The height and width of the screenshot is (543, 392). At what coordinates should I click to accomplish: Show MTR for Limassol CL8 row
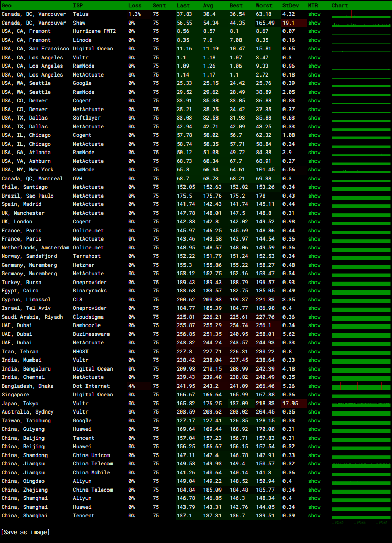point(314,300)
